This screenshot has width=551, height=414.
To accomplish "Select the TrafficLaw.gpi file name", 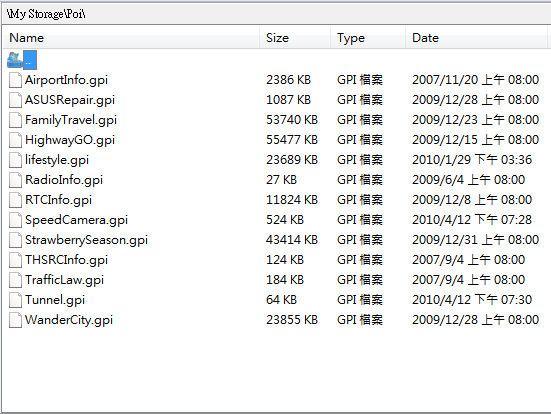I will click(64, 280).
